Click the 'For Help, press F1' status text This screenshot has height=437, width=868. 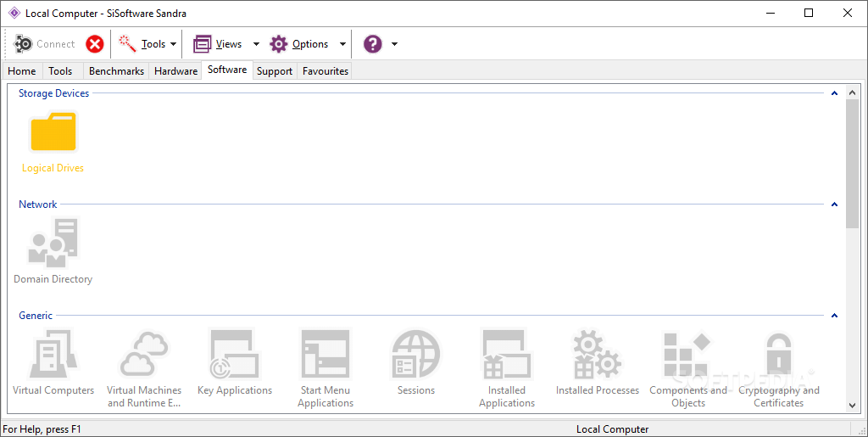click(42, 429)
